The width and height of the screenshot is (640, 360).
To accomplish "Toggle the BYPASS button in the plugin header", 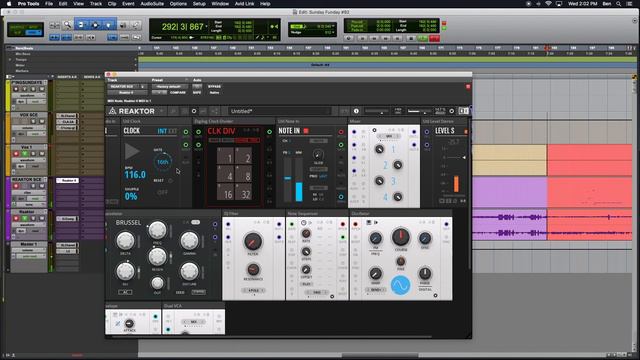I will pos(214,87).
